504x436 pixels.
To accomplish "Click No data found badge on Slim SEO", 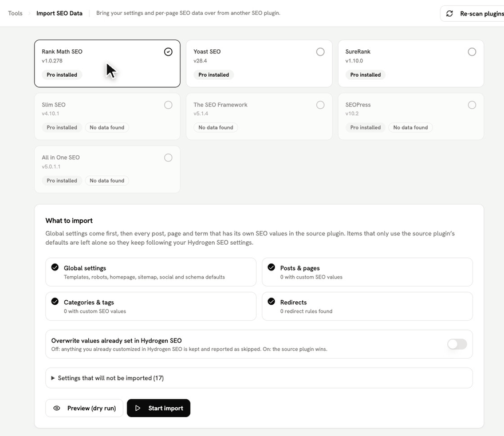I will (x=107, y=127).
